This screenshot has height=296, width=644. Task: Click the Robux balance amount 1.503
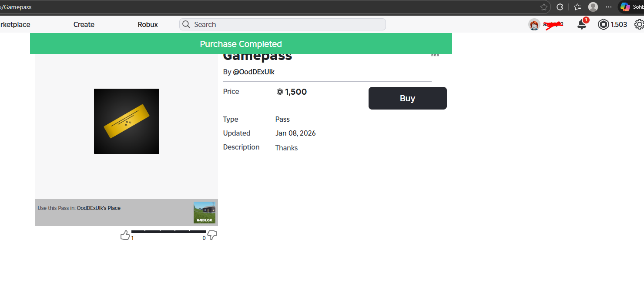pyautogui.click(x=619, y=25)
